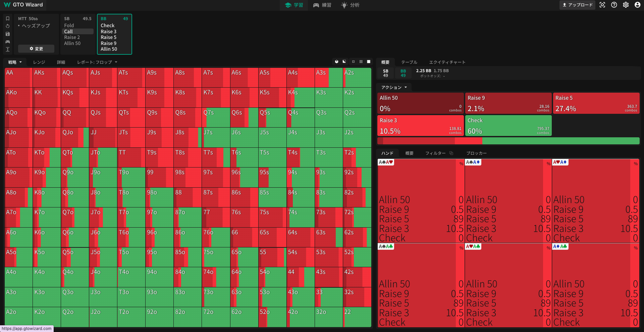Click the Raise 3 10.5% action tile
Viewport: 644px width, 332px height.
[x=421, y=126]
